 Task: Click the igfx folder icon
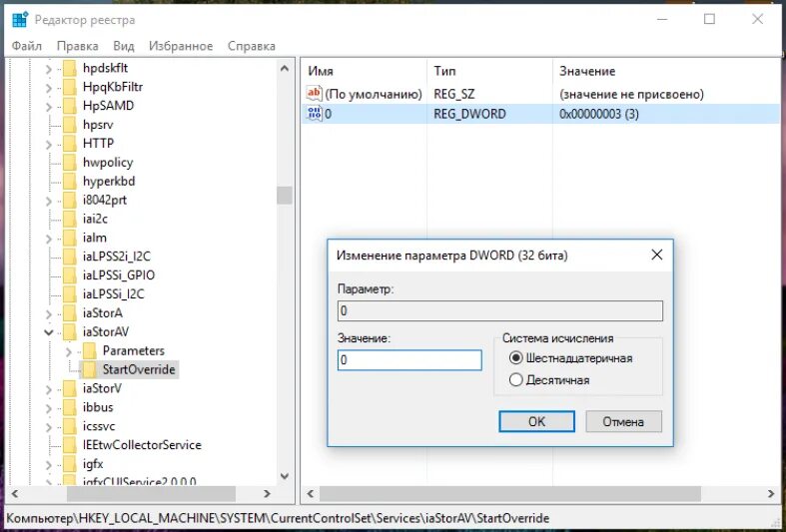(x=70, y=464)
